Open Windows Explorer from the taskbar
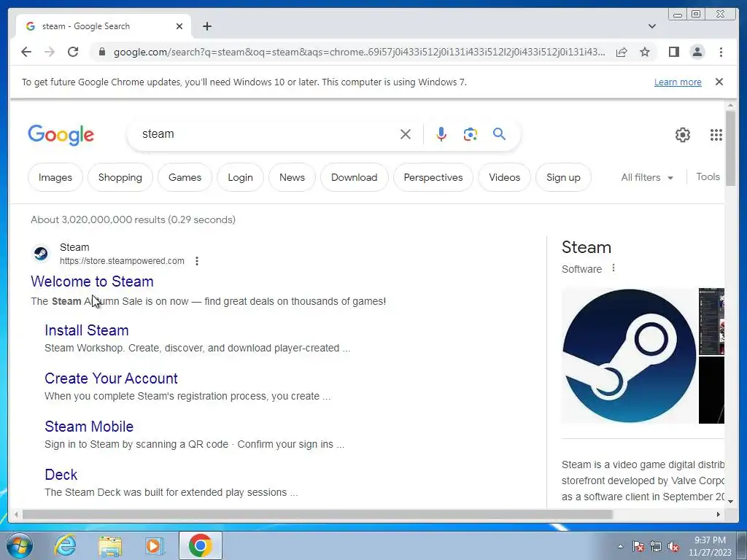Image resolution: width=747 pixels, height=560 pixels. [x=110, y=545]
